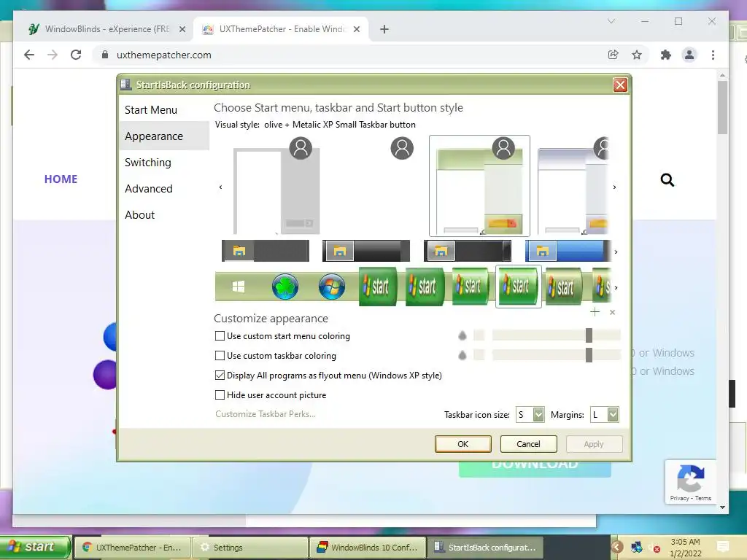Select the olive start menu style thumbnail
The height and width of the screenshot is (560, 747).
[479, 186]
